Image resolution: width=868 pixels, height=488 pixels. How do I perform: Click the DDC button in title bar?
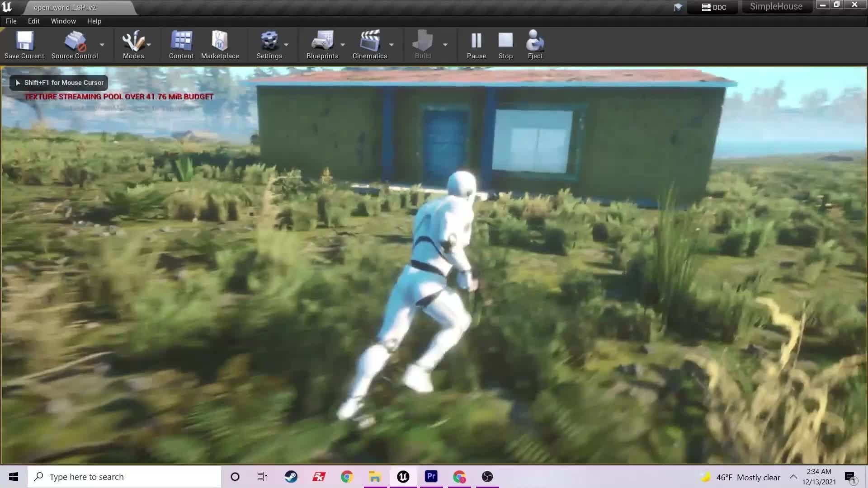coord(714,7)
